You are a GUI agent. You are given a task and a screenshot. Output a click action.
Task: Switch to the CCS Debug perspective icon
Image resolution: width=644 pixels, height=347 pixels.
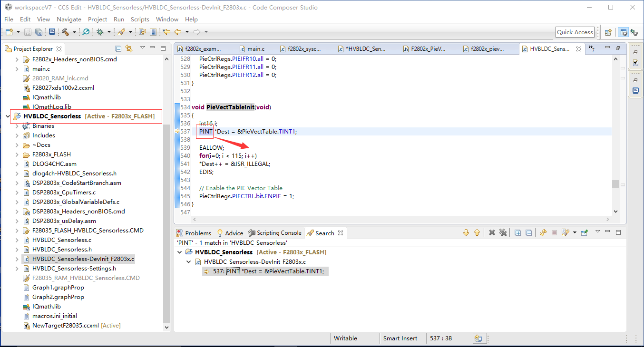coord(634,32)
